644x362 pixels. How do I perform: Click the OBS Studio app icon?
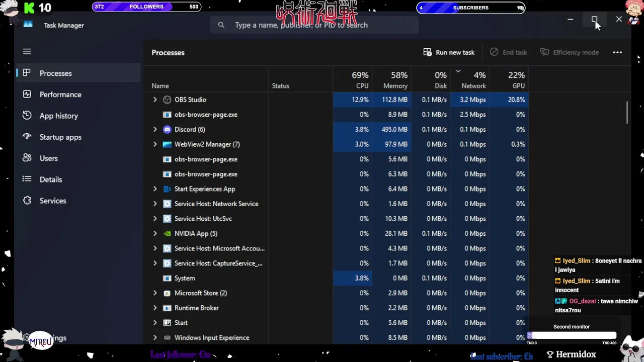[x=167, y=100]
